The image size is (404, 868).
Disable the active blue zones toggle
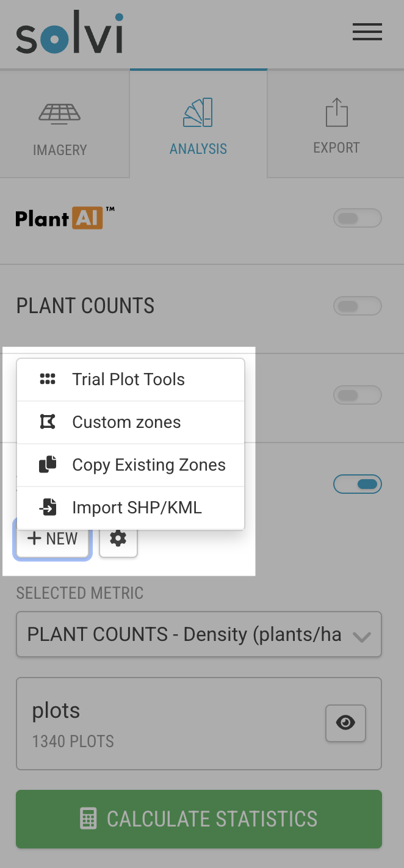tap(358, 485)
